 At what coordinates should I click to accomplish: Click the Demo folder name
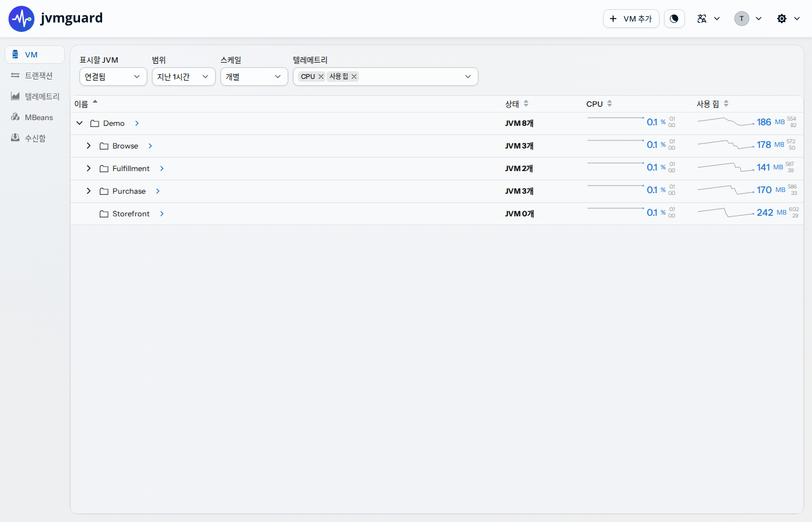coord(114,124)
